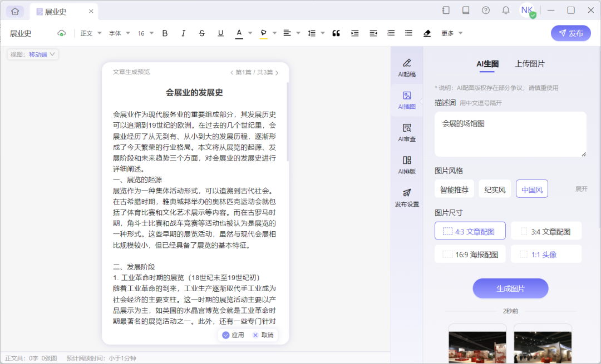The height and width of the screenshot is (364, 601).
Task: Close the 展业史 document tab
Action: (x=91, y=12)
